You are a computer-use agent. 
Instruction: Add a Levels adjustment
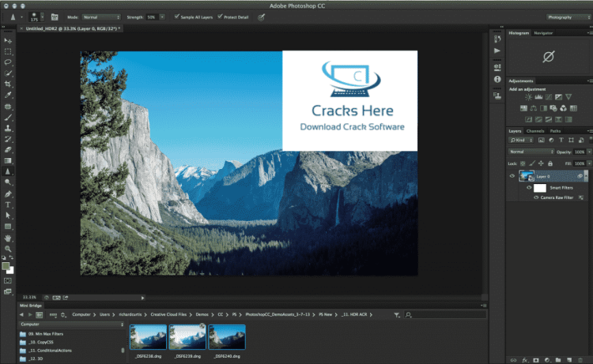click(x=538, y=97)
